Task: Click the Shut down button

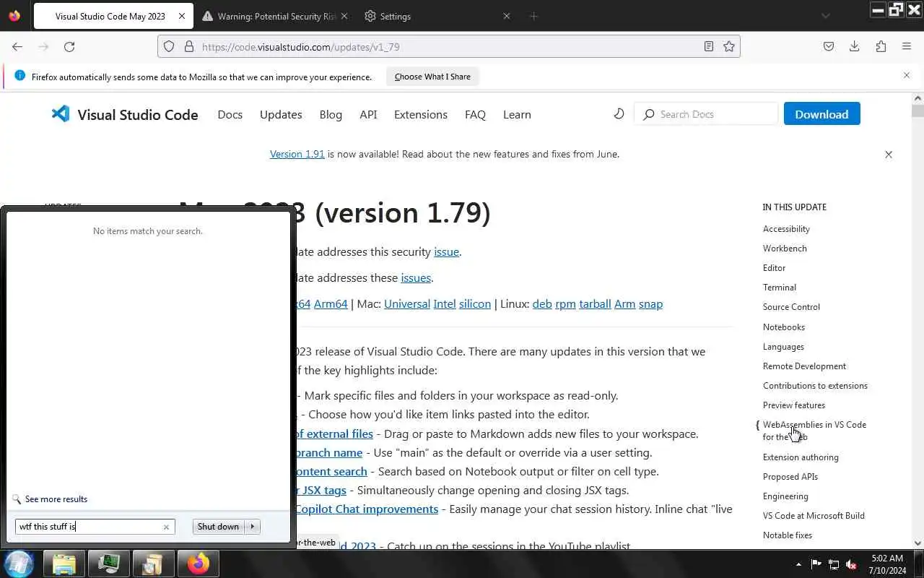Action: click(218, 527)
